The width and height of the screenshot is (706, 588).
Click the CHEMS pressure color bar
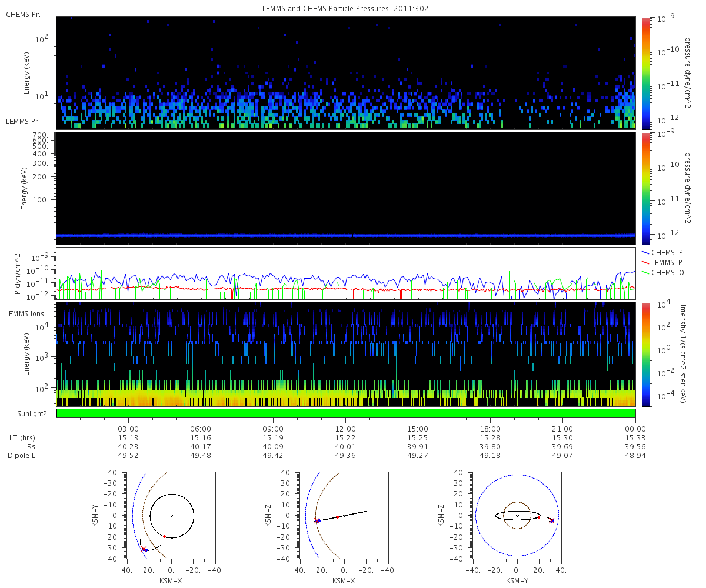[645, 72]
